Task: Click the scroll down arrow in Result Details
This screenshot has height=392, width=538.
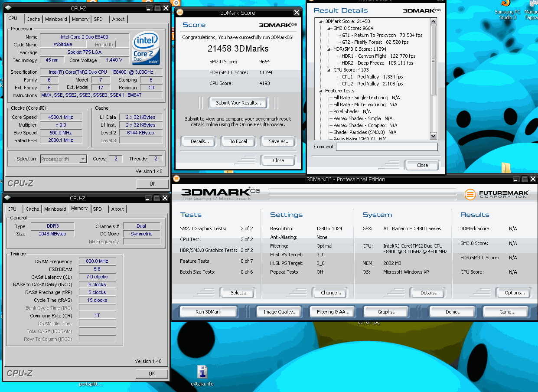Action: 433,136
